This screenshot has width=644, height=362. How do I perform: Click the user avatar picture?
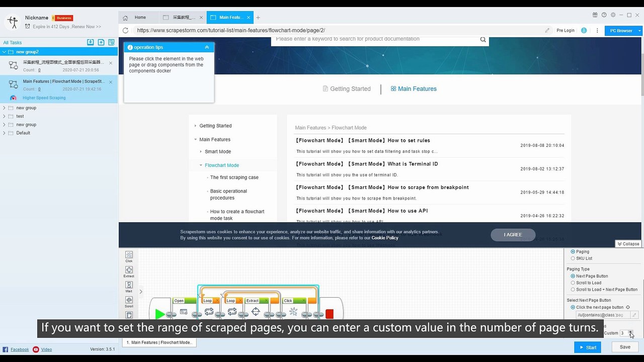pyautogui.click(x=12, y=22)
